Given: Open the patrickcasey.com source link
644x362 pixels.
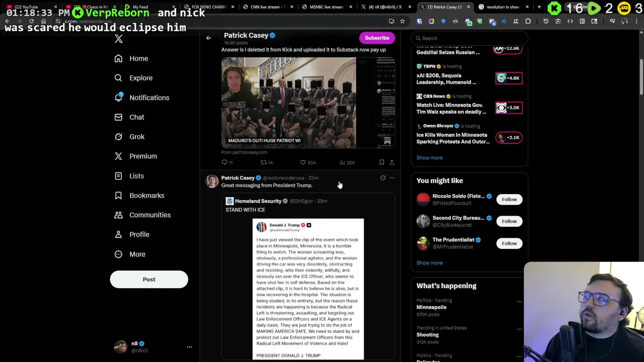Looking at the screenshot, I should (x=245, y=152).
